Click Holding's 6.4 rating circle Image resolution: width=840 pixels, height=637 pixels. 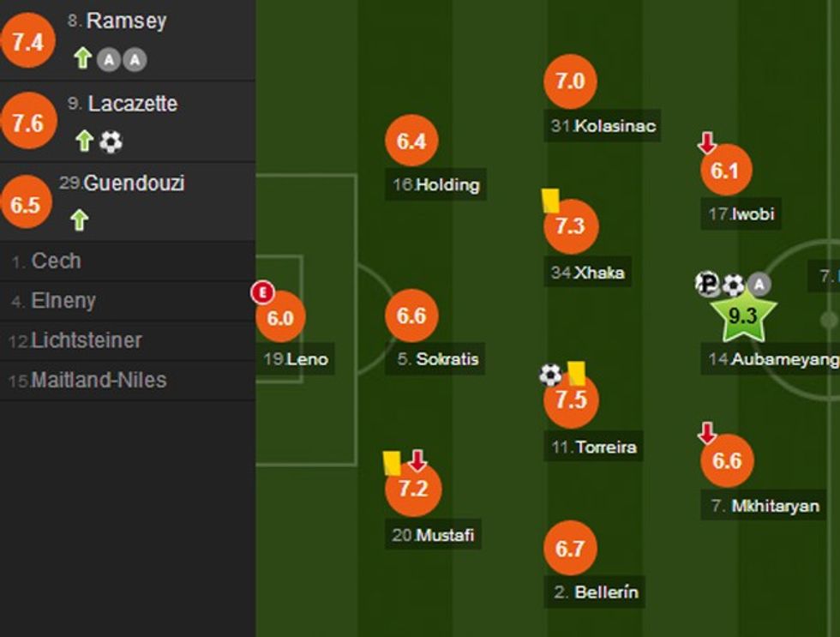tap(411, 141)
